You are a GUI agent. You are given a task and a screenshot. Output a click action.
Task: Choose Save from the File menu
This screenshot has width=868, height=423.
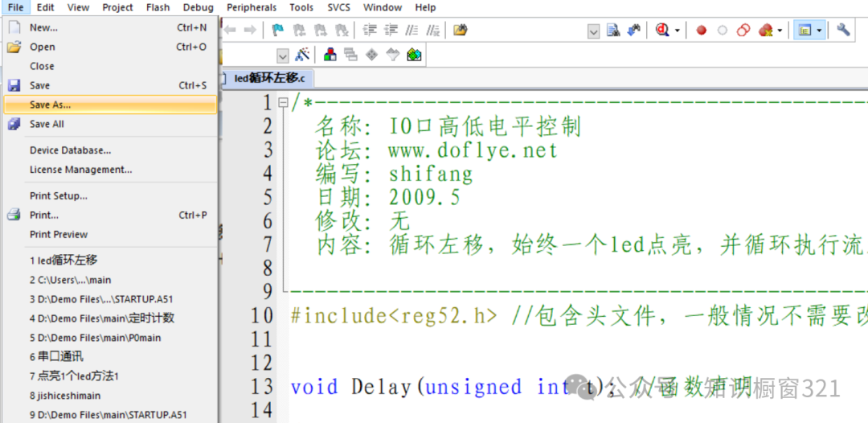(x=110, y=85)
